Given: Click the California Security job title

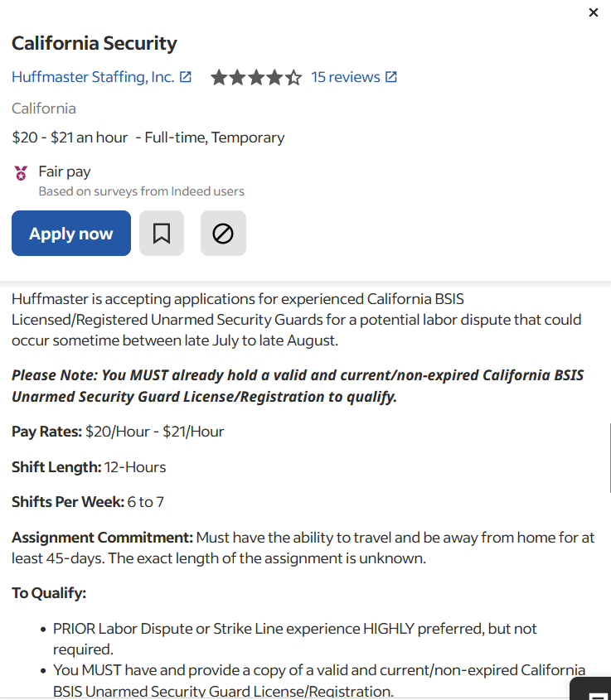Looking at the screenshot, I should click(x=95, y=43).
